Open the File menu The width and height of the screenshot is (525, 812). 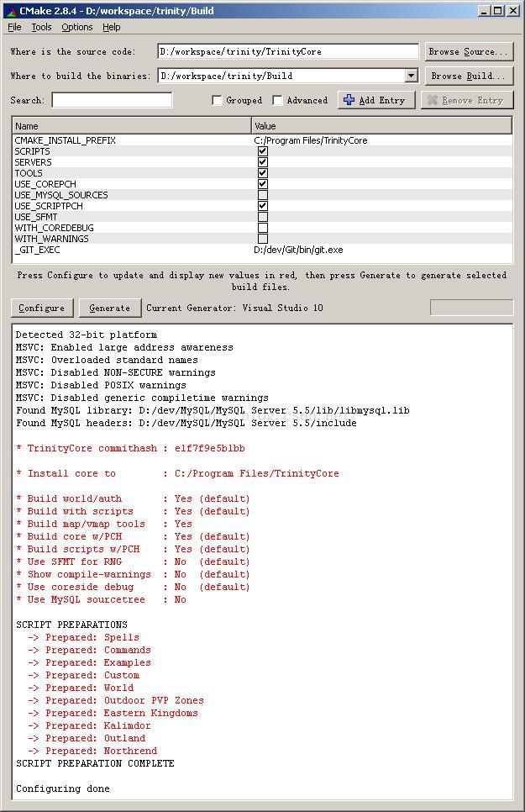[14, 27]
